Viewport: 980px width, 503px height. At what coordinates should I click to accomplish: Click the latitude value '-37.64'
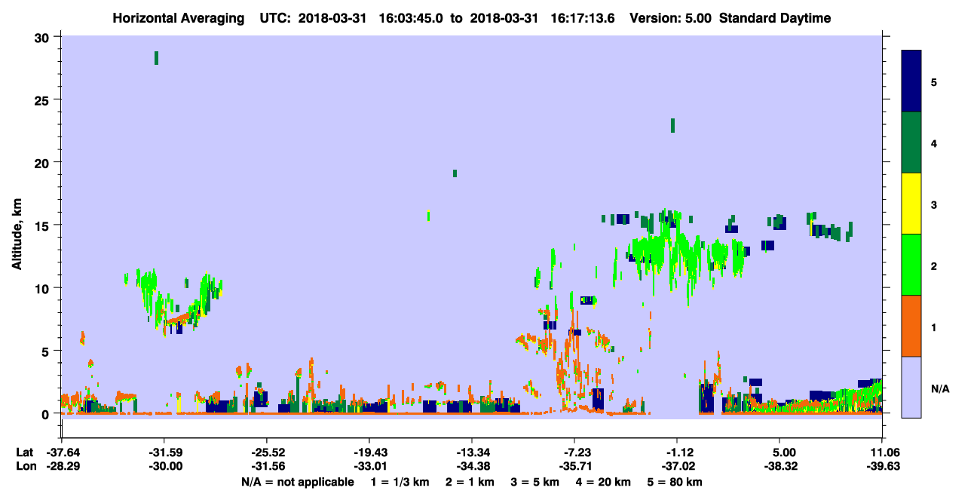coord(62,452)
